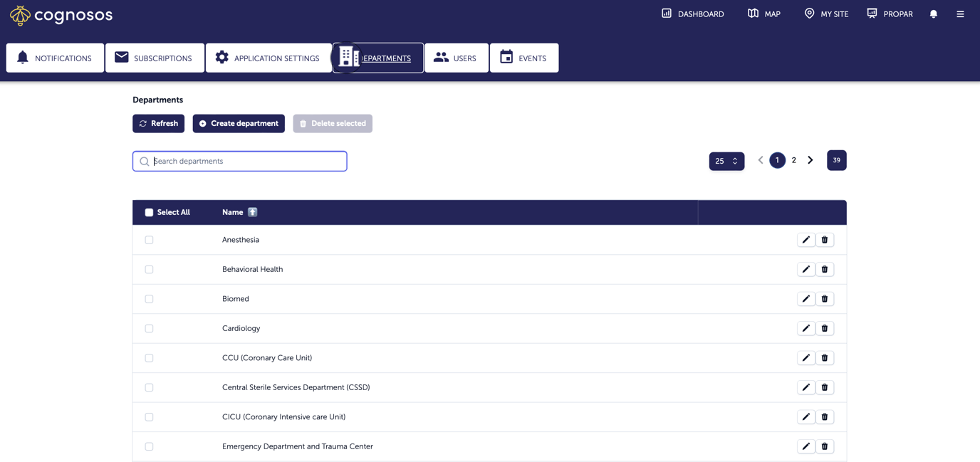The height and width of the screenshot is (462, 980).
Task: Switch to the Notifications tab
Action: click(x=55, y=58)
